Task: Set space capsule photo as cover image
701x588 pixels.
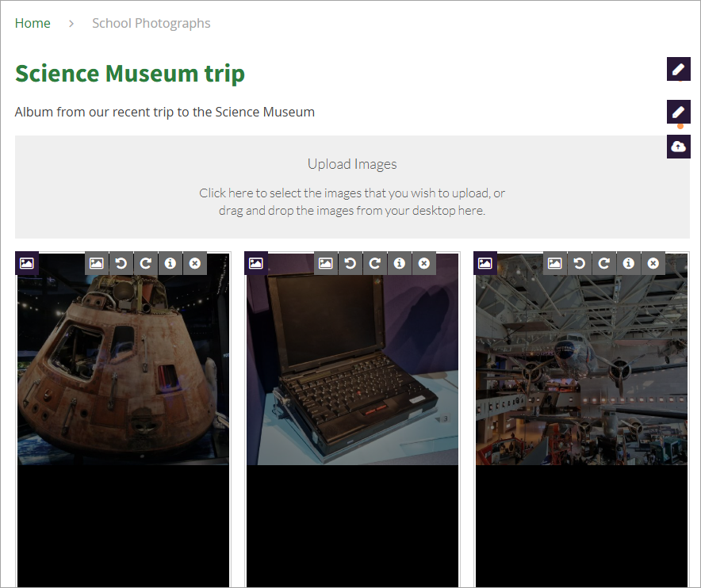Action: [97, 264]
